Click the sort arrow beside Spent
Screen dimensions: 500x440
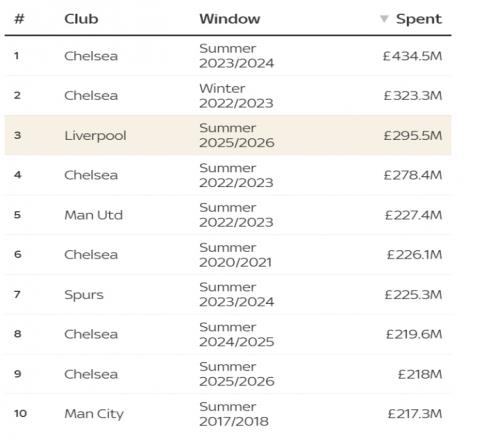[x=384, y=19]
